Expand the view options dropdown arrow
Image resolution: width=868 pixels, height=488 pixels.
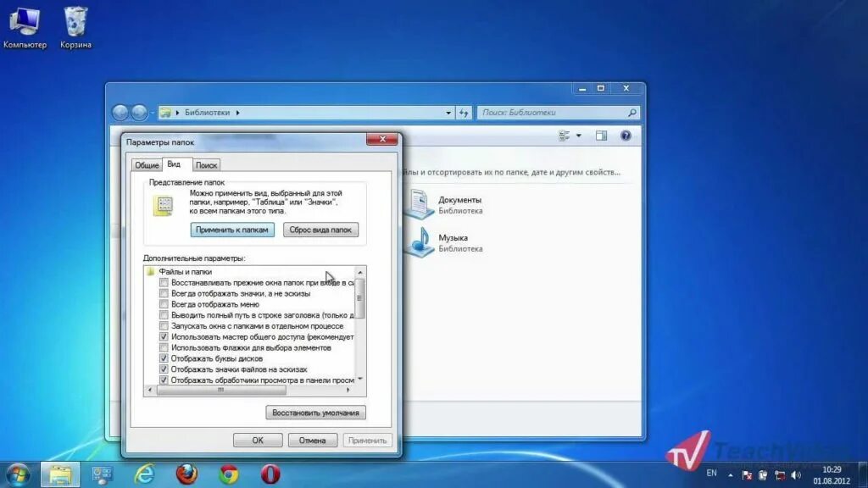click(x=578, y=136)
